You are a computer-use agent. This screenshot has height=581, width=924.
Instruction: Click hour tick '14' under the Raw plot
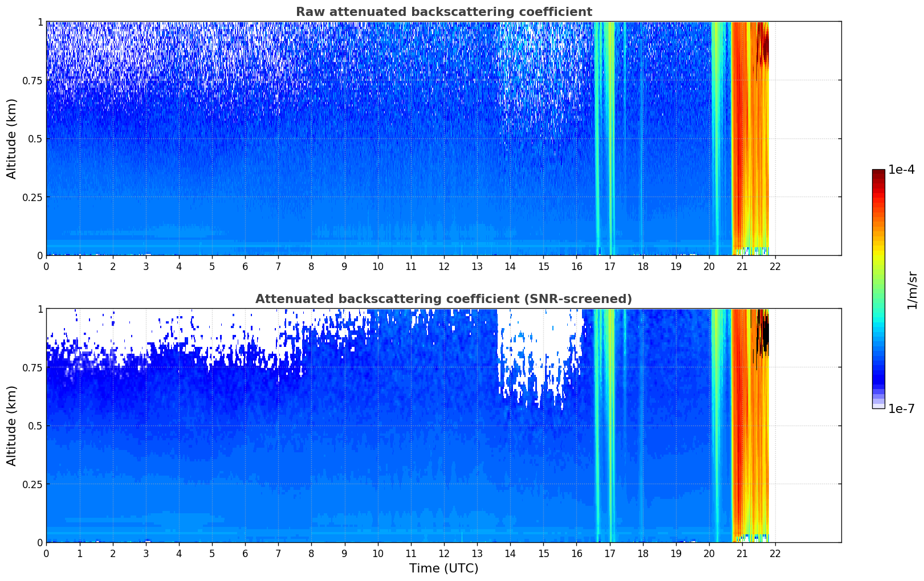click(x=510, y=266)
